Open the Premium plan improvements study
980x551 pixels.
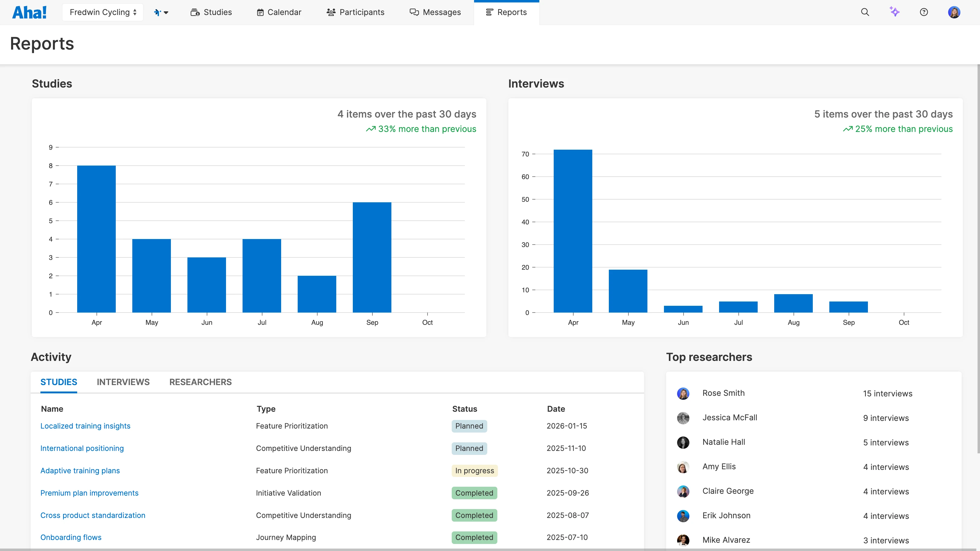point(89,493)
